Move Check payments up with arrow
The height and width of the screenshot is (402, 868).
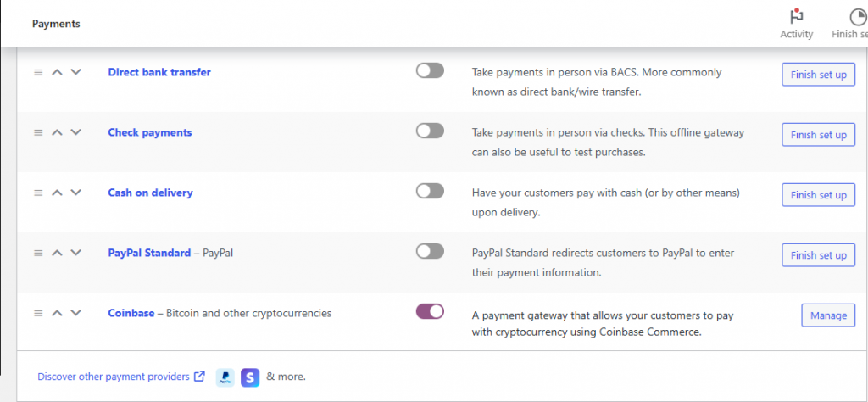point(58,132)
